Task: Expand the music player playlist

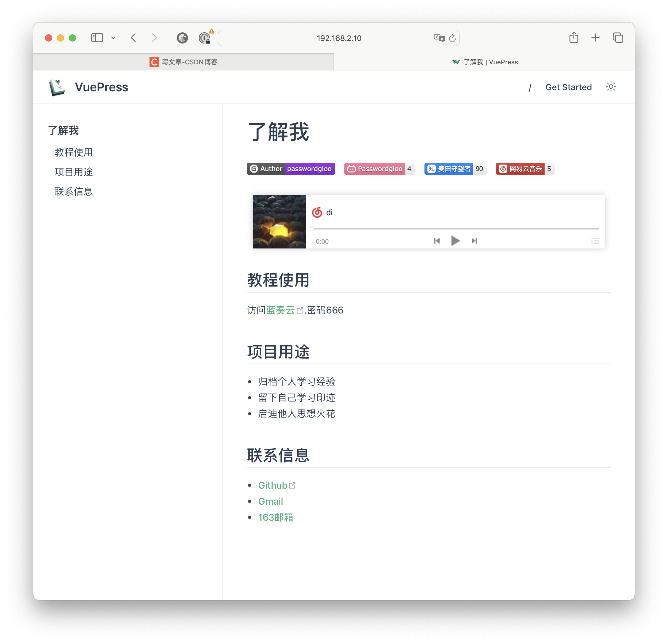Action: [595, 241]
